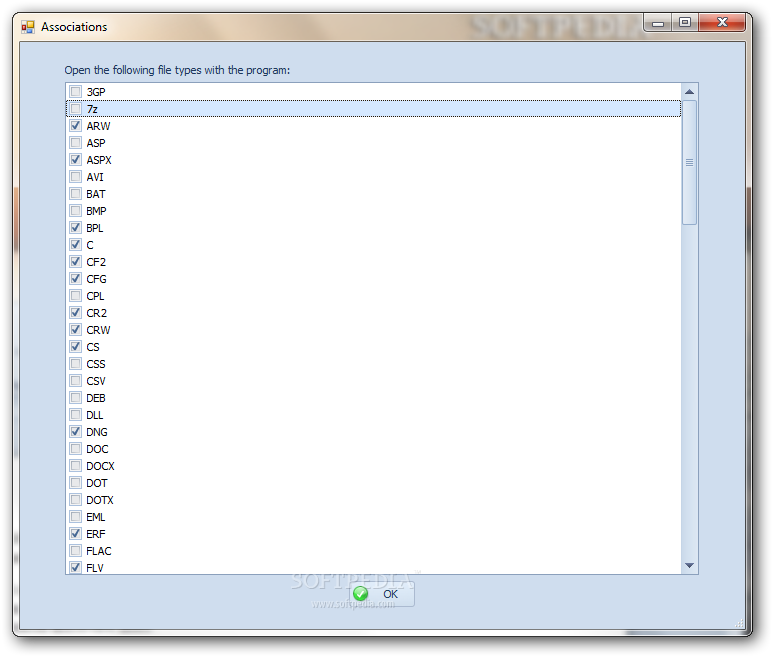
Task: Uncheck the CS checkbox
Action: pos(75,346)
